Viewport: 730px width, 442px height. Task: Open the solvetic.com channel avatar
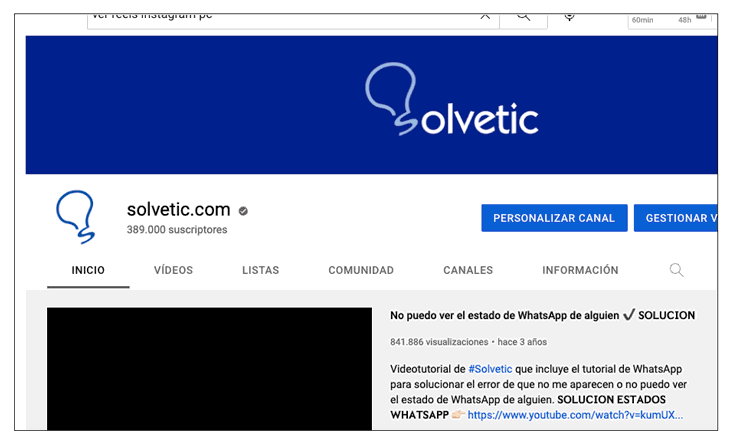76,217
